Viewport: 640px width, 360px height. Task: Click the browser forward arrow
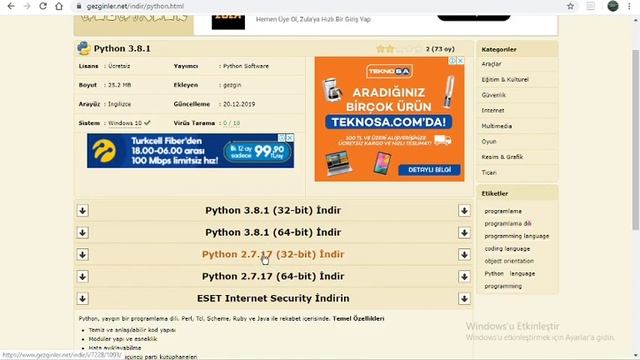(27, 6)
